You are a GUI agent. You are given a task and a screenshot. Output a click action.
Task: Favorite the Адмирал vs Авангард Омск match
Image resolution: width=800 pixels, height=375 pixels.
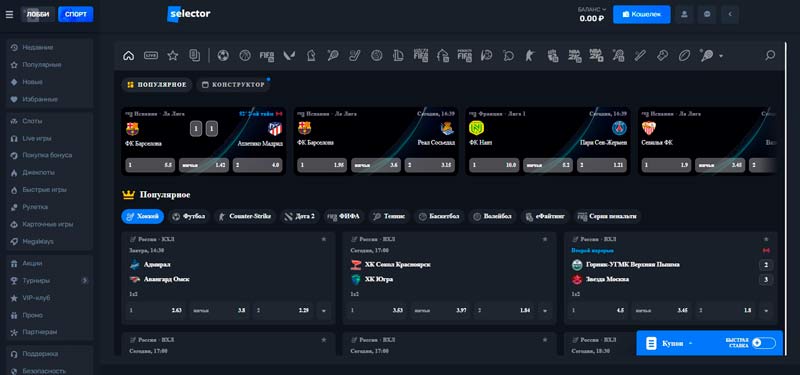[323, 239]
